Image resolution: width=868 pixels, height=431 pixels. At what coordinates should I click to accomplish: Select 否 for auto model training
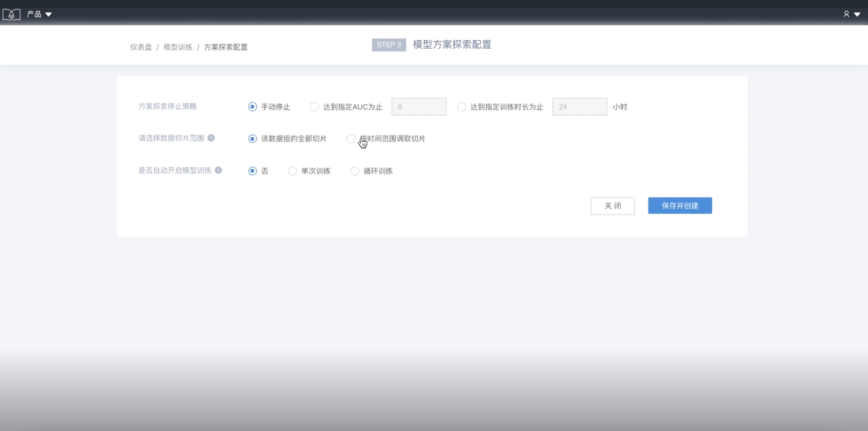coord(252,171)
